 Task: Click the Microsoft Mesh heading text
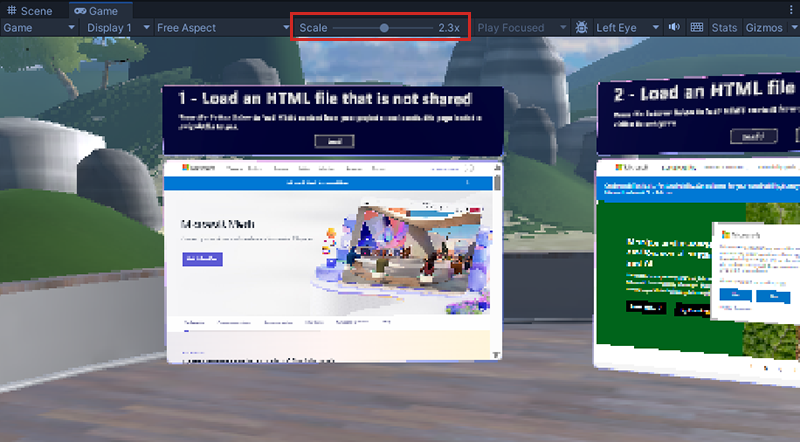pyautogui.click(x=217, y=224)
